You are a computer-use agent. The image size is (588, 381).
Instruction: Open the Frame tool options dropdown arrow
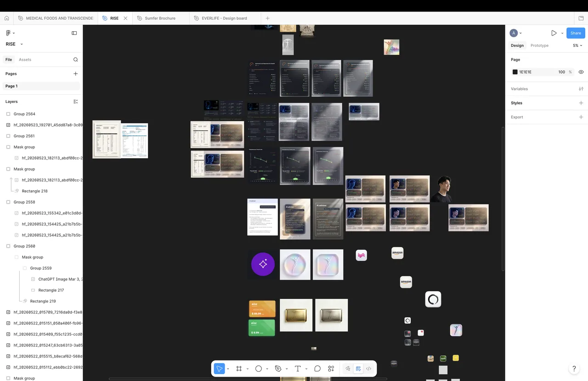247,369
